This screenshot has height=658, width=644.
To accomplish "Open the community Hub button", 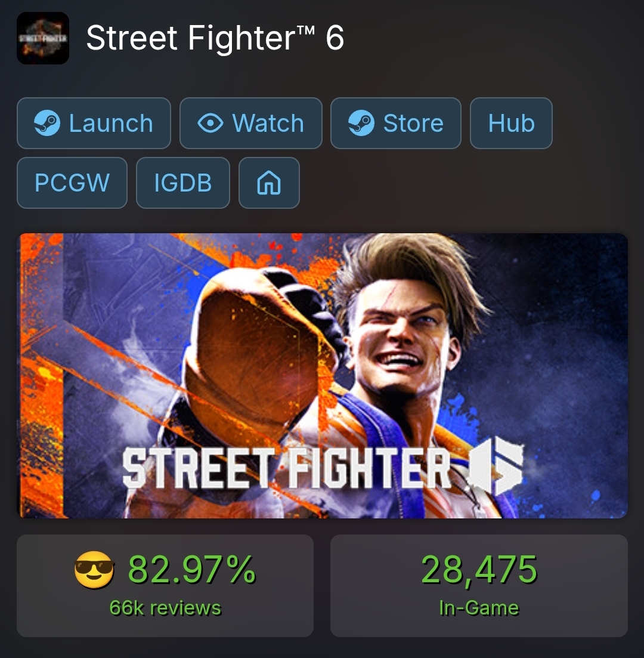I will [511, 123].
